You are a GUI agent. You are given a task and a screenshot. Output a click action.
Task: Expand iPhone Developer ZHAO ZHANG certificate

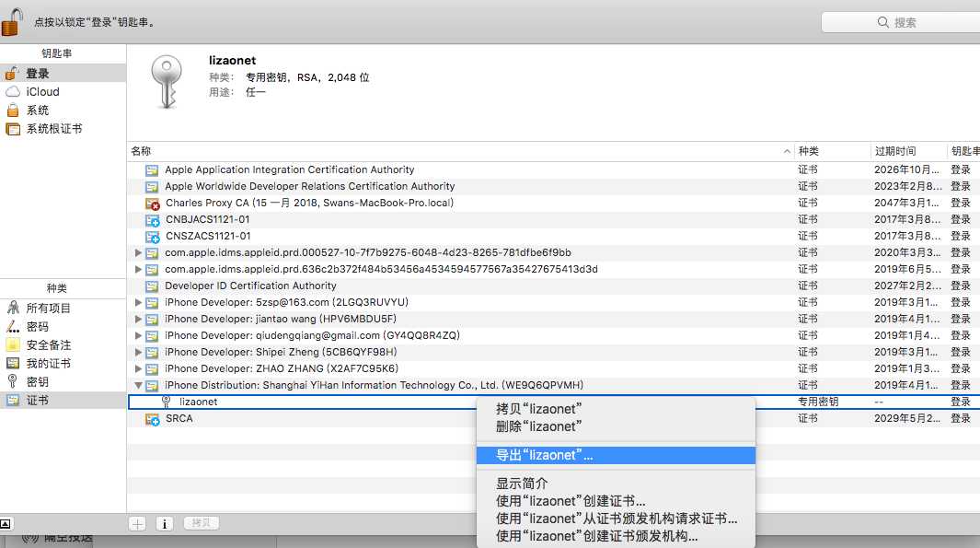pos(138,368)
